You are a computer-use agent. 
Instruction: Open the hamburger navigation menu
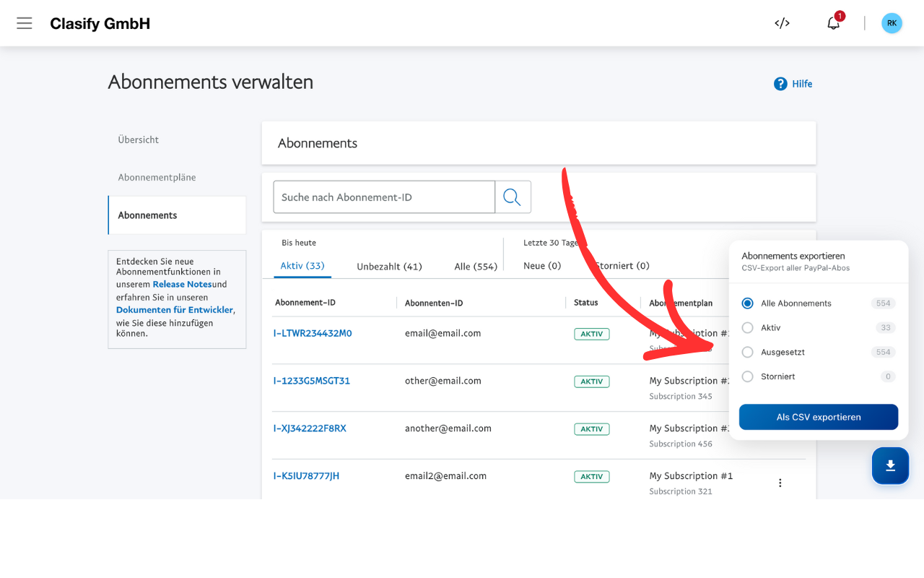click(25, 23)
